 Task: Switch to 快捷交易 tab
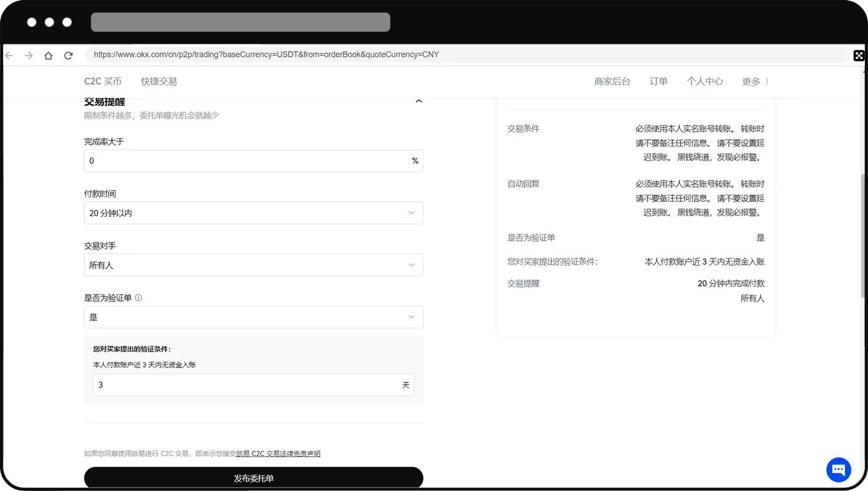click(x=159, y=81)
